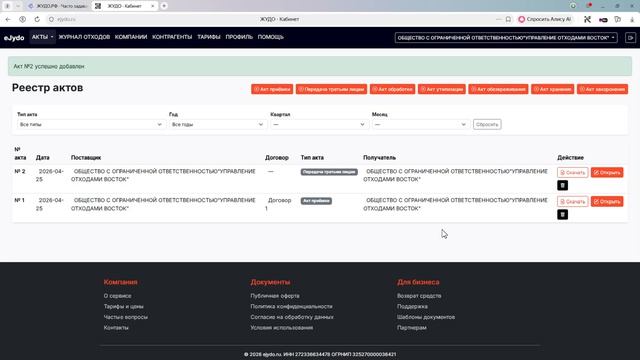Open the КОНТРАГЕНТЫ menu item
This screenshot has width=640, height=360.
(x=172, y=37)
